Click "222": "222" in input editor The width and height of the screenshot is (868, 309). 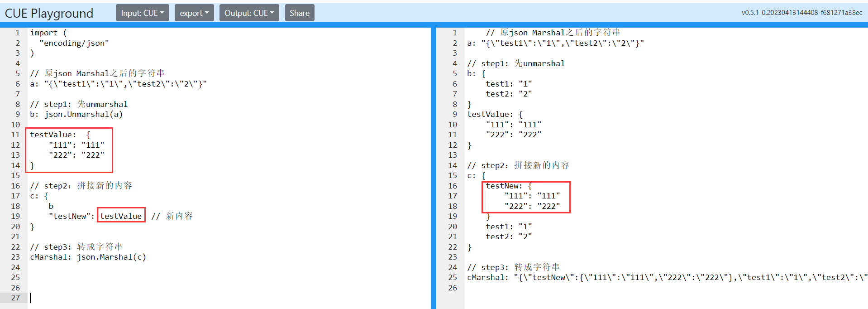[x=76, y=155]
